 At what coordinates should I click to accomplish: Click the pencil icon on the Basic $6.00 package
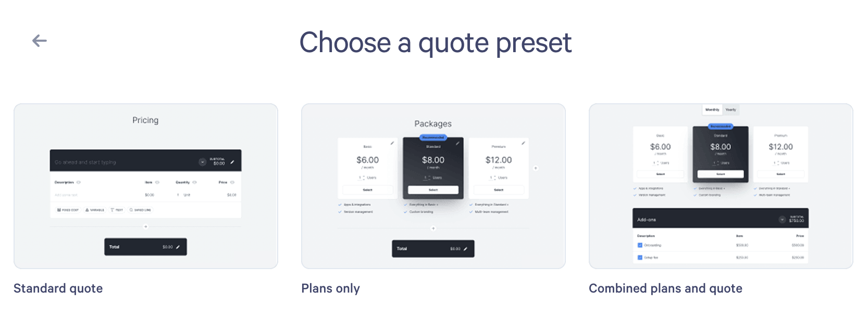click(x=392, y=143)
